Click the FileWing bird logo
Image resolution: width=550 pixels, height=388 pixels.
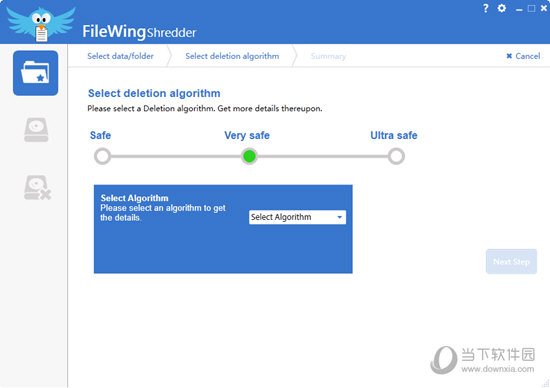[x=41, y=24]
